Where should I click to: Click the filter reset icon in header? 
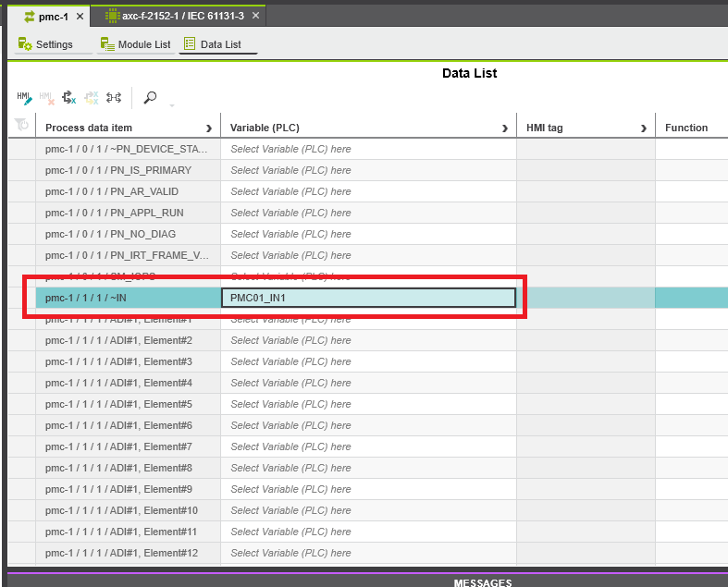click(x=22, y=127)
